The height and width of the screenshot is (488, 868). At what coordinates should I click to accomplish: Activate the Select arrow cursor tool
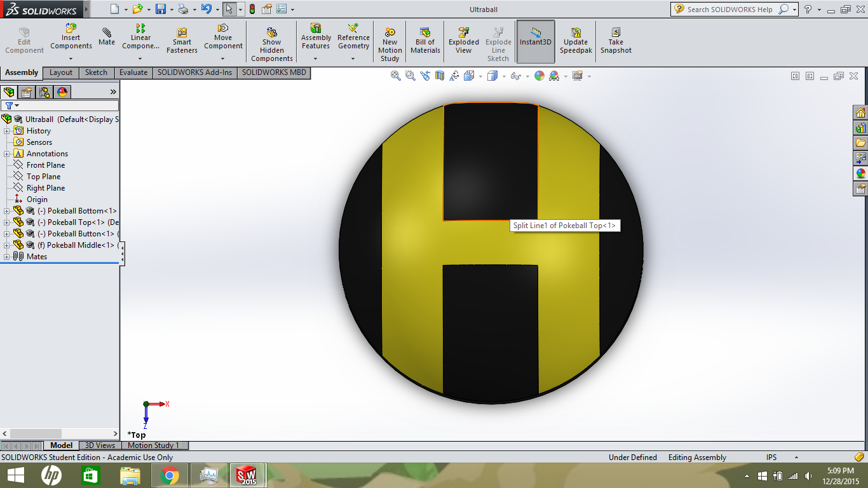(x=229, y=9)
